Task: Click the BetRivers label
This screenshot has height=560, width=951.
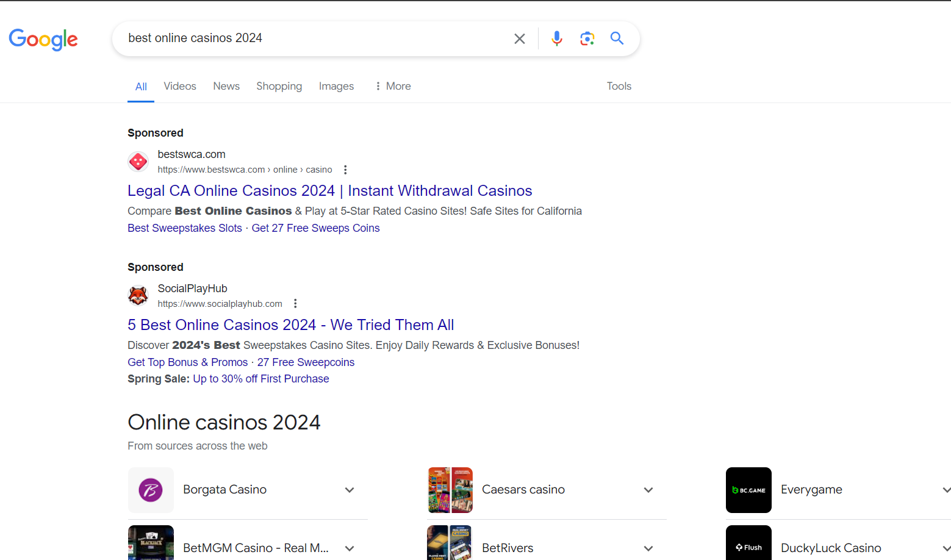Action: (x=508, y=548)
